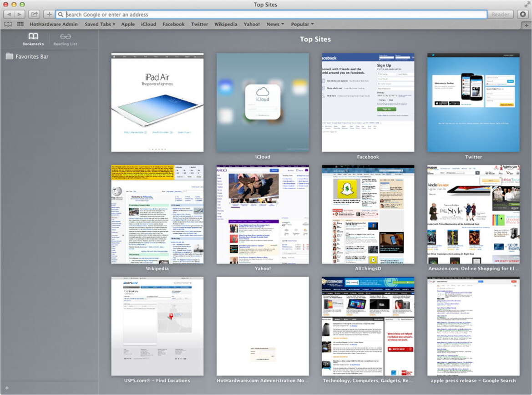Switch to the Reading List tab
The width and height of the screenshot is (532, 395).
point(65,39)
